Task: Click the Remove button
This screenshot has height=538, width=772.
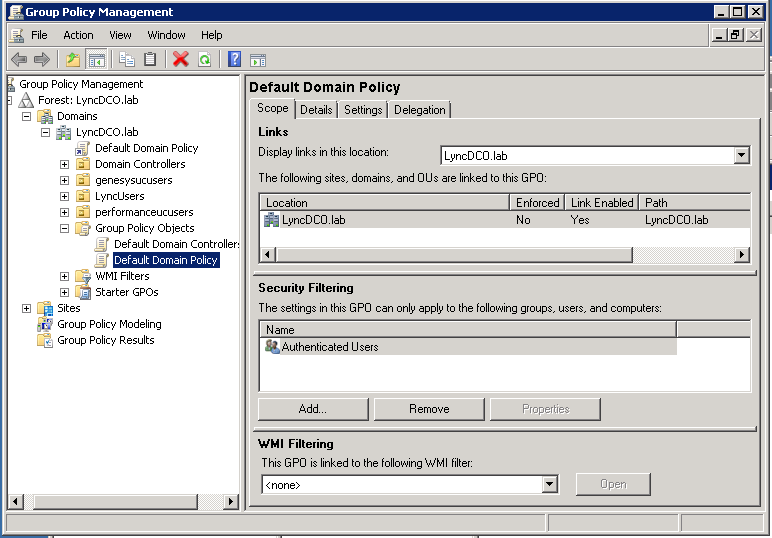Action: [x=429, y=409]
